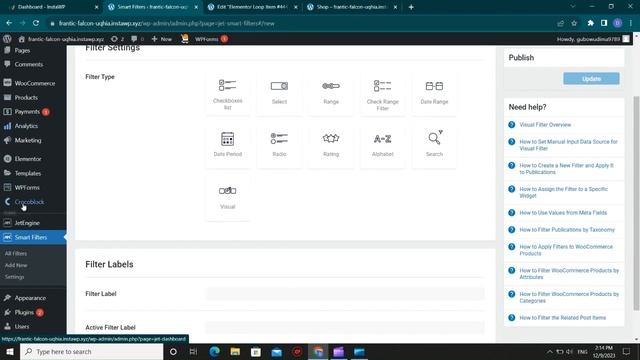Screen dimensions: 640x360
Task: Open How to Filter Publications by Taxonomy
Action: 567,230
